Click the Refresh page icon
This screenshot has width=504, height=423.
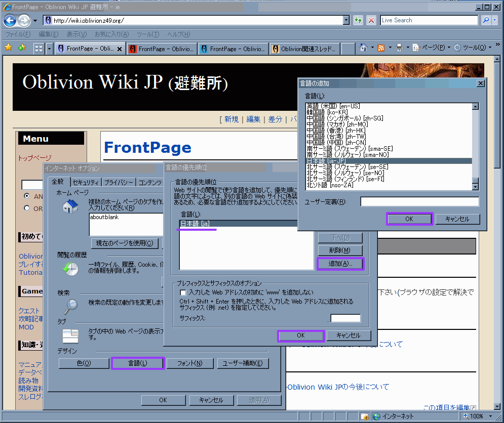point(358,20)
